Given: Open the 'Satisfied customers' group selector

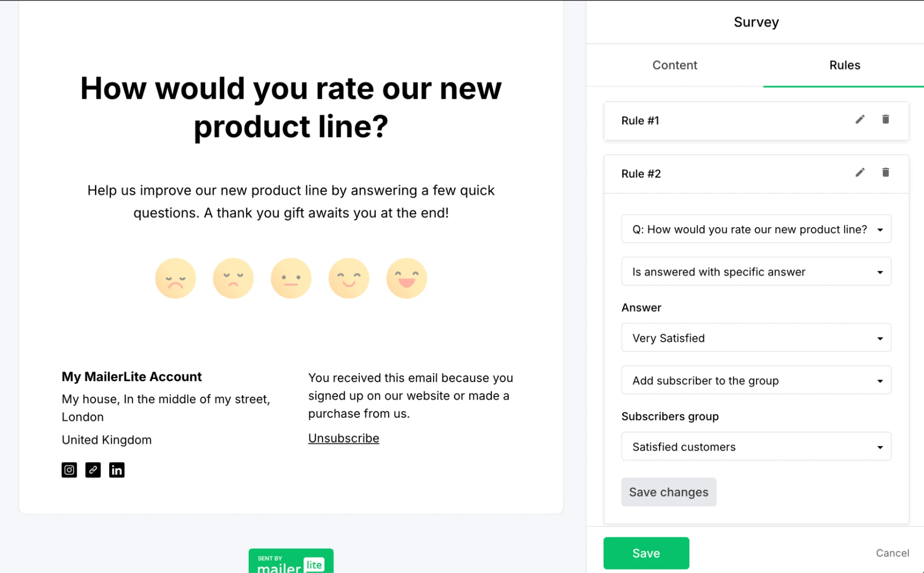Looking at the screenshot, I should coord(756,446).
